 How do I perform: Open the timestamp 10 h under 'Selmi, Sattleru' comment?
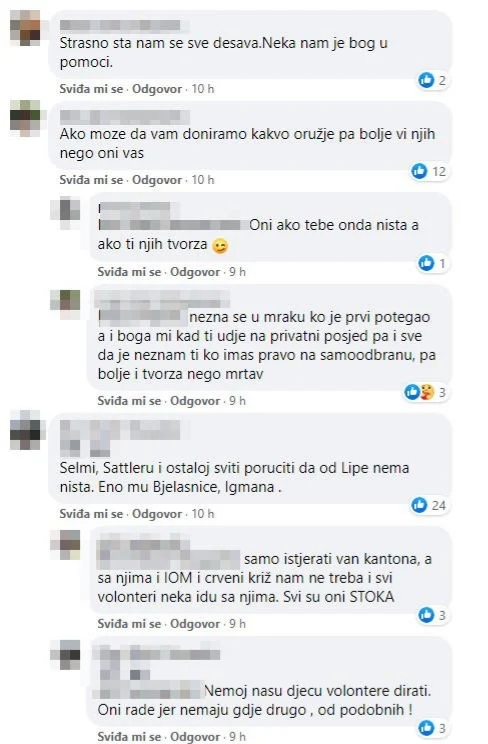[x=203, y=514]
